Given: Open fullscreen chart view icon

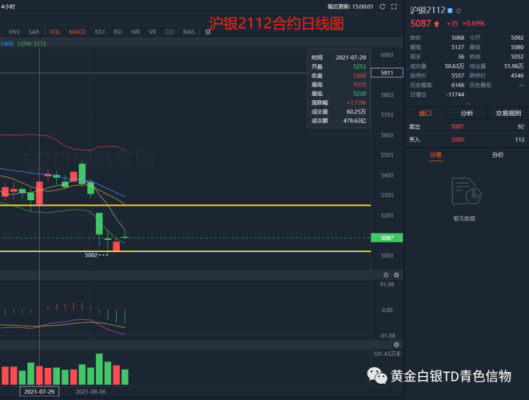Looking at the screenshot, I should (x=394, y=7).
